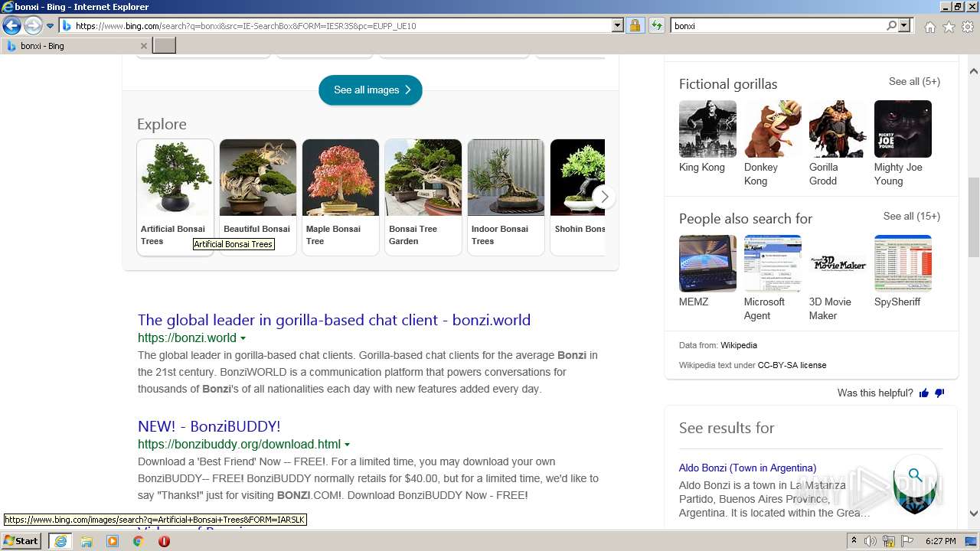The width and height of the screenshot is (980, 551).
Task: Expand the address bar URL dropdown
Action: tap(618, 26)
